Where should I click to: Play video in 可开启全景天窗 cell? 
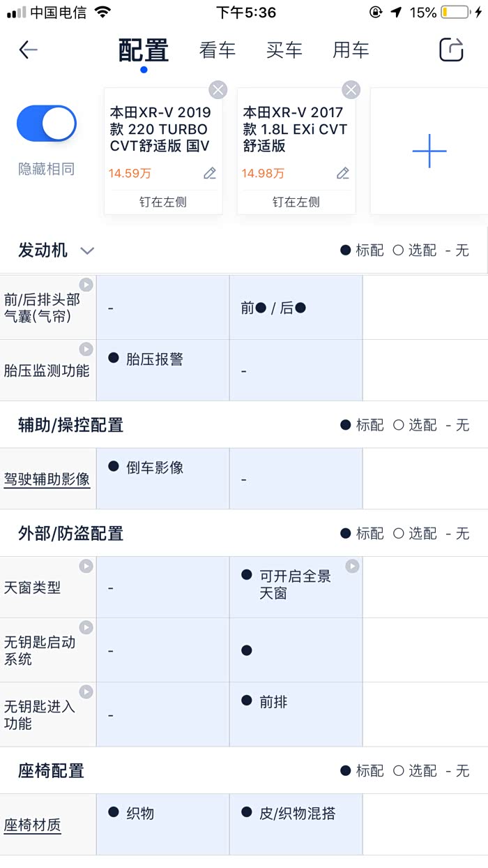tap(353, 566)
